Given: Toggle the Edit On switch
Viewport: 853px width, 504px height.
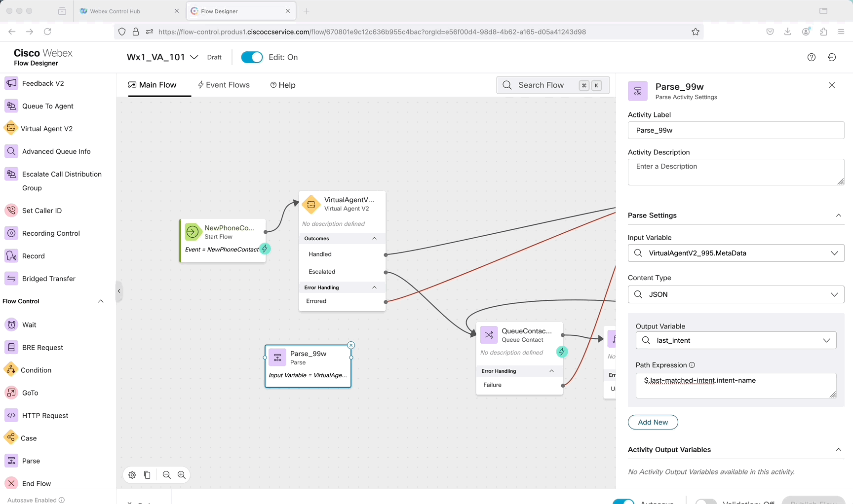Looking at the screenshot, I should point(252,57).
